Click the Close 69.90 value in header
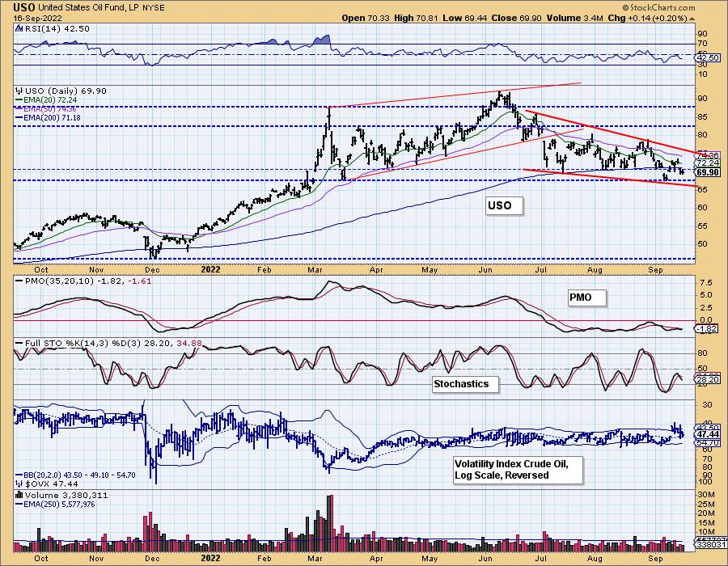 [516, 18]
